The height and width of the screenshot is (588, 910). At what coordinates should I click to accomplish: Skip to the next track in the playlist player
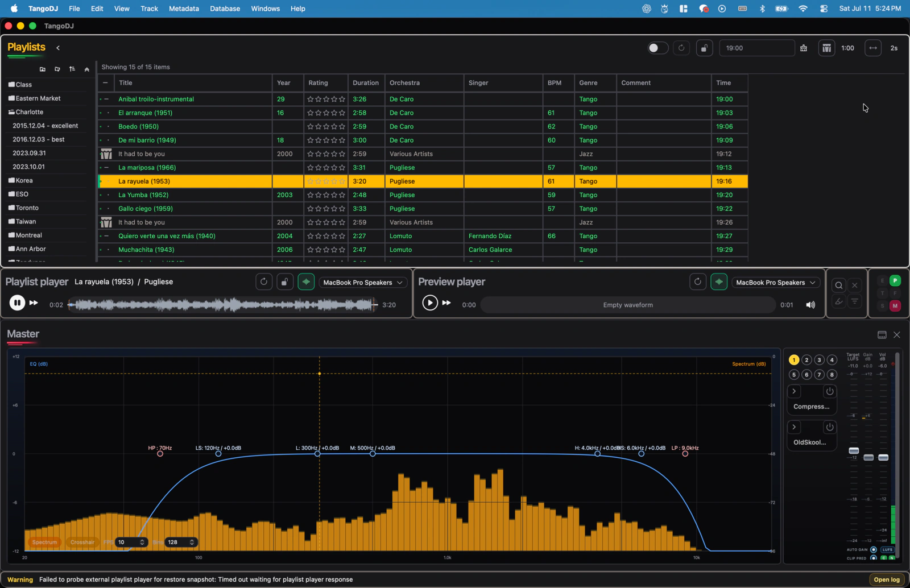34,303
